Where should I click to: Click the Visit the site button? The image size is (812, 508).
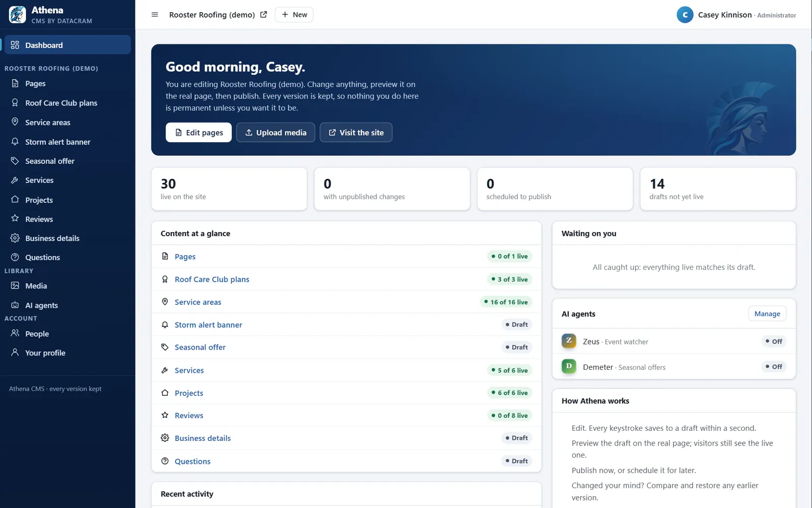pos(356,132)
